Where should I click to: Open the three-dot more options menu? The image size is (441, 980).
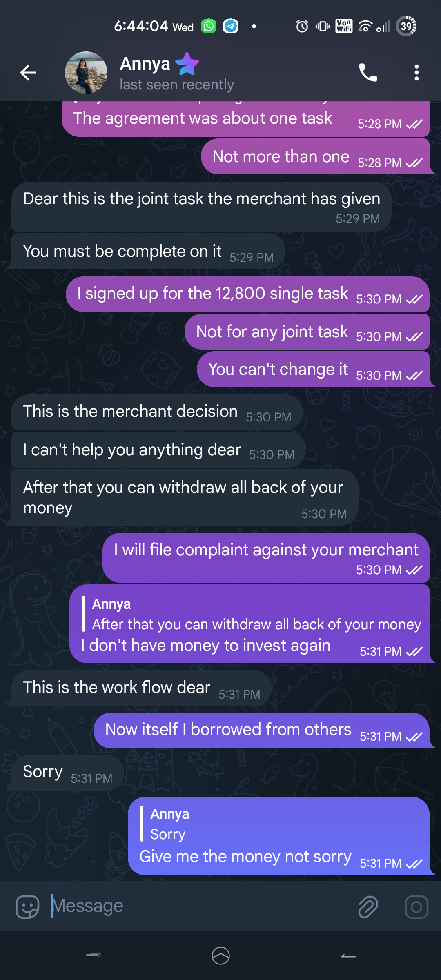(x=416, y=73)
